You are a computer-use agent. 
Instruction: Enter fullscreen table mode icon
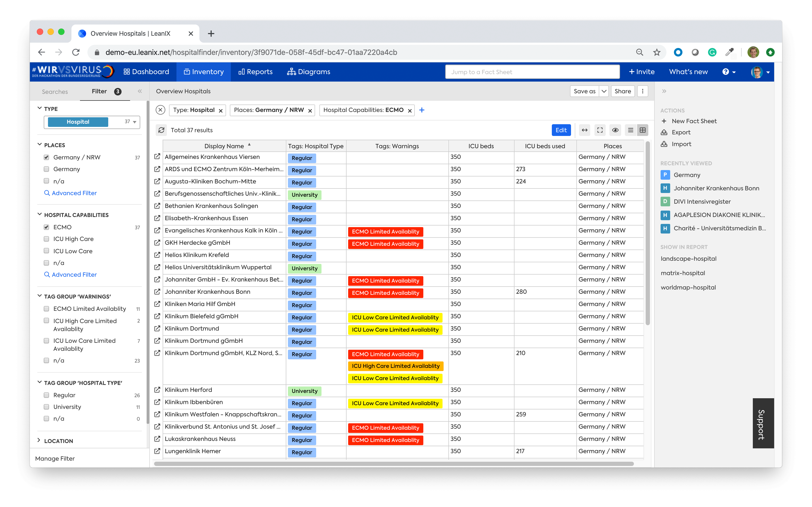pos(600,130)
